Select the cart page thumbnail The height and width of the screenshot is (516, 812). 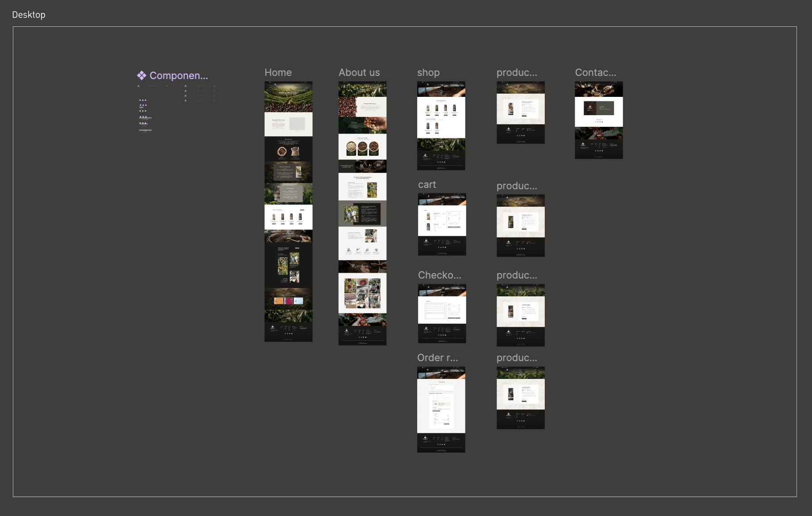[442, 224]
